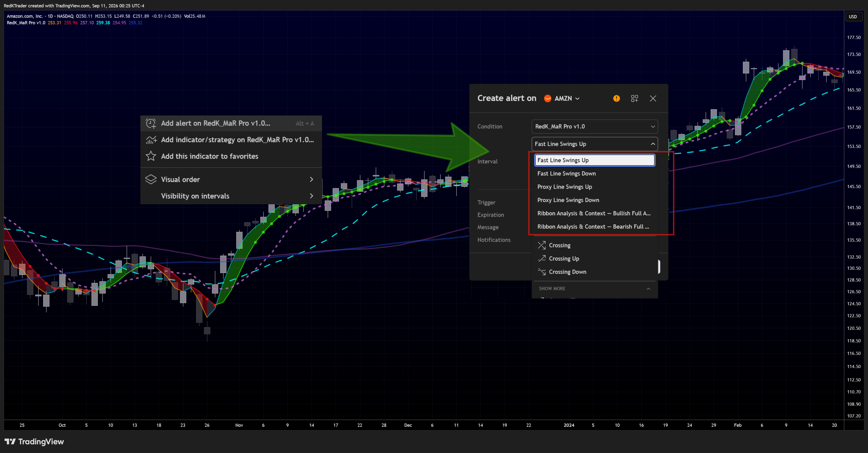Screen dimensions: 868x453
Task: Click the Crossing condition icon
Action: [542, 245]
